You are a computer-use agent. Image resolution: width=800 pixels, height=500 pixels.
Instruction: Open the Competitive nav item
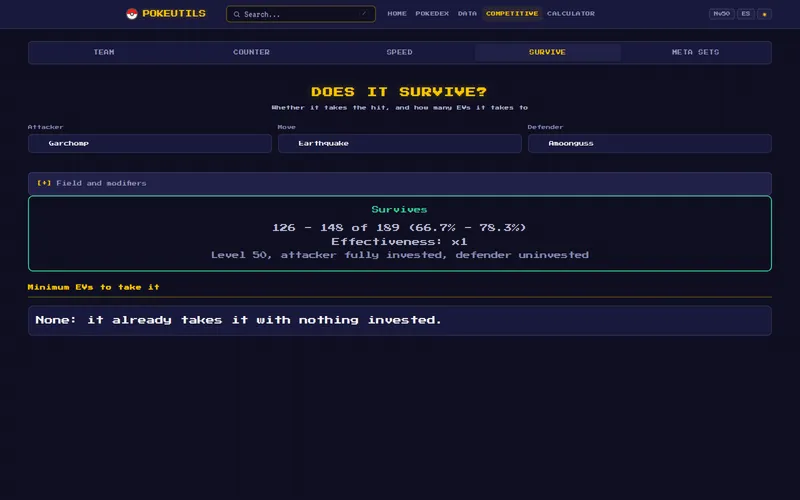pyautogui.click(x=512, y=14)
